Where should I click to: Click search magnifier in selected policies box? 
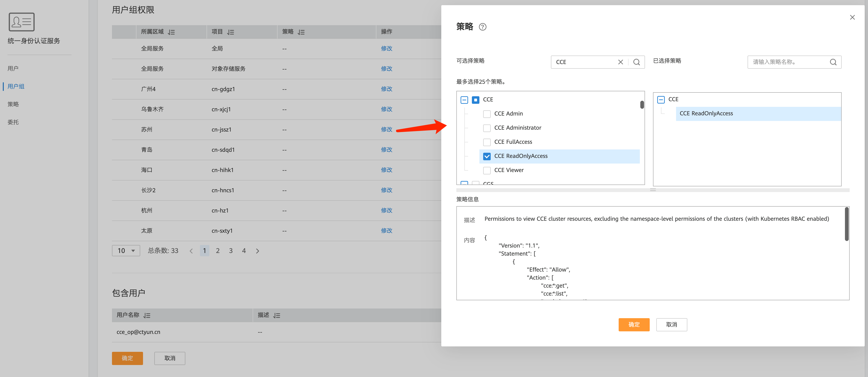833,62
